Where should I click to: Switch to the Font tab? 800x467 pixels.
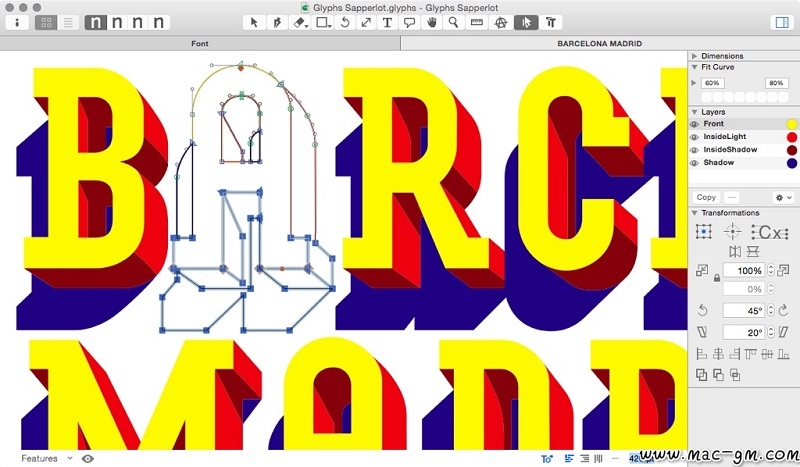tap(200, 44)
